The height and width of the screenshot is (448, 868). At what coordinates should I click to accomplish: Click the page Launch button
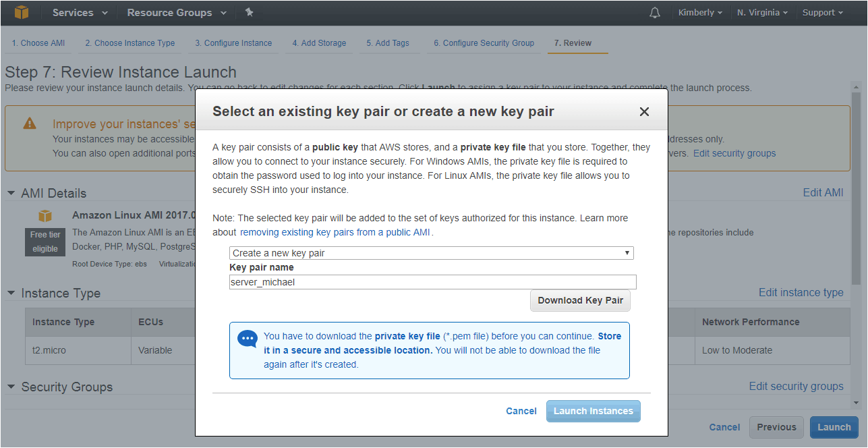pyautogui.click(x=834, y=427)
